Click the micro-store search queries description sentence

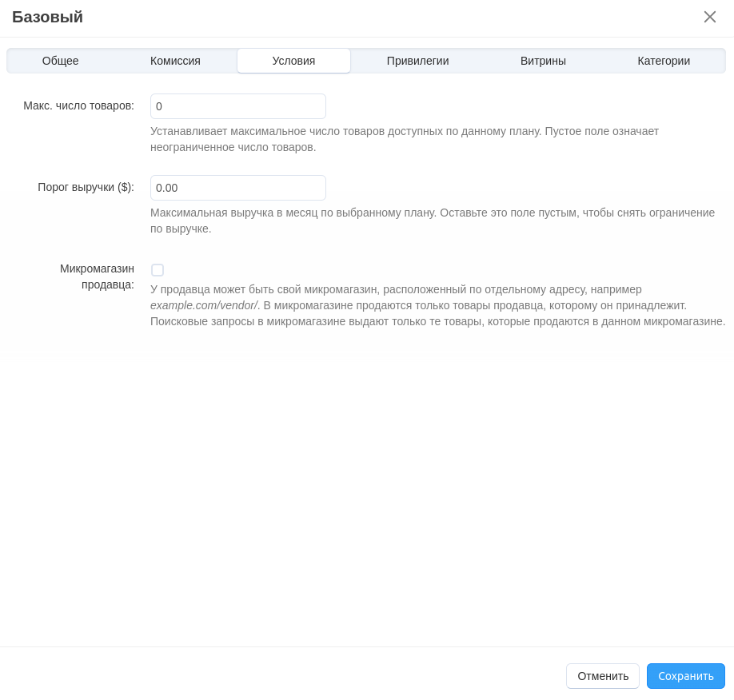pos(437,321)
